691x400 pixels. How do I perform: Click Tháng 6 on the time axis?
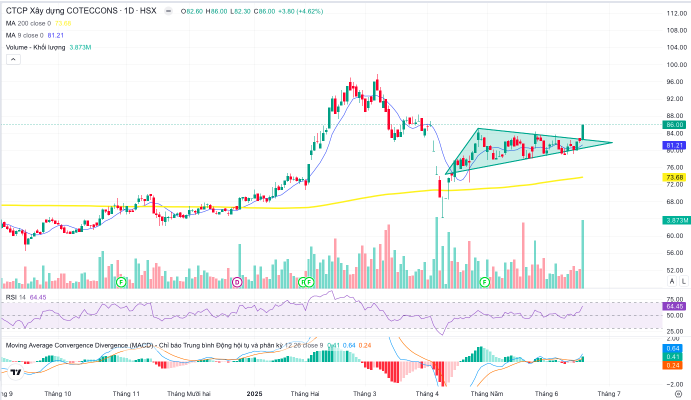click(546, 393)
